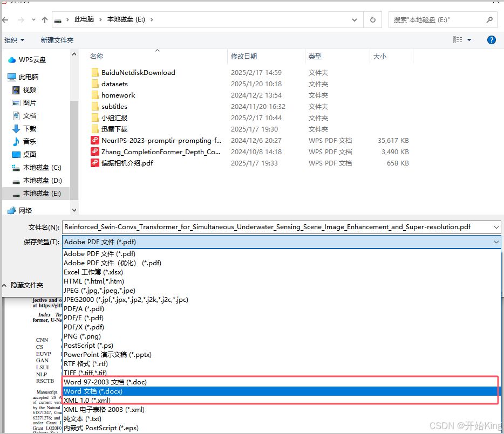Select 本地磁盘 (E:) drive in sidebar
The width and height of the screenshot is (504, 434).
pyautogui.click(x=36, y=194)
